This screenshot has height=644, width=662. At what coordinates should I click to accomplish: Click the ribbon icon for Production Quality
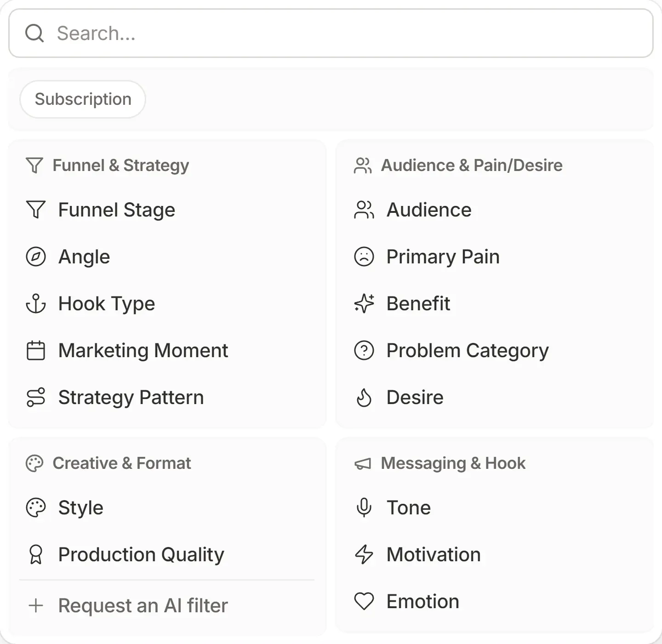[36, 554]
